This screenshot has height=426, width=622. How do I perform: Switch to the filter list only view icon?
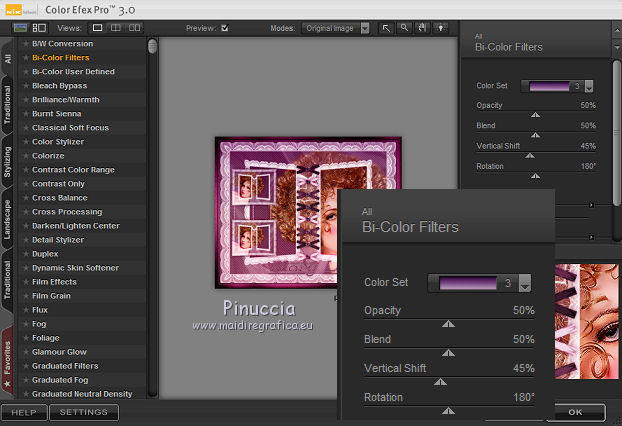pyautogui.click(x=20, y=28)
